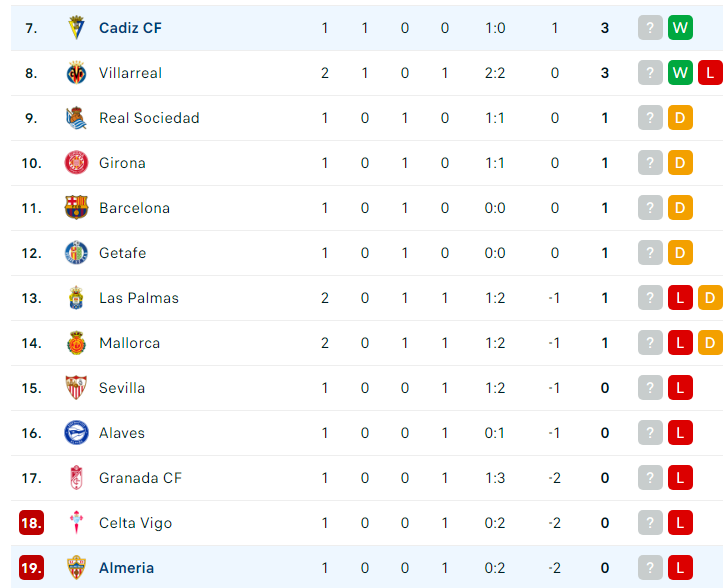Click the Getafe club crest
The width and height of the screenshot is (723, 588).
tap(76, 253)
